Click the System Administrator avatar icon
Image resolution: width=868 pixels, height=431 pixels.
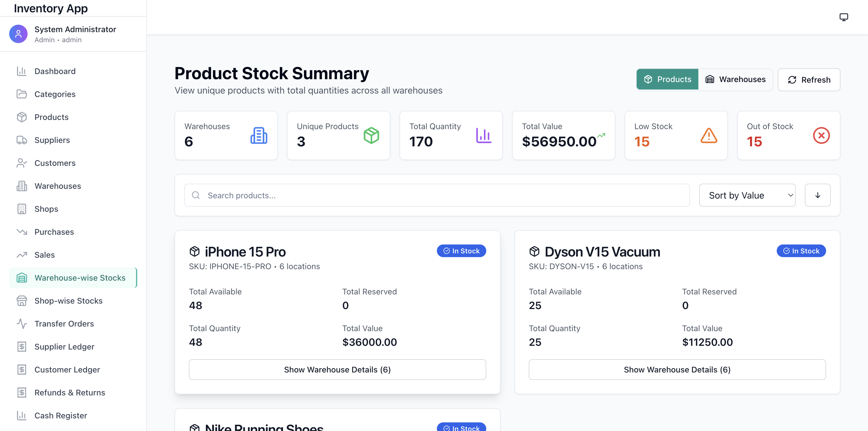pyautogui.click(x=18, y=34)
